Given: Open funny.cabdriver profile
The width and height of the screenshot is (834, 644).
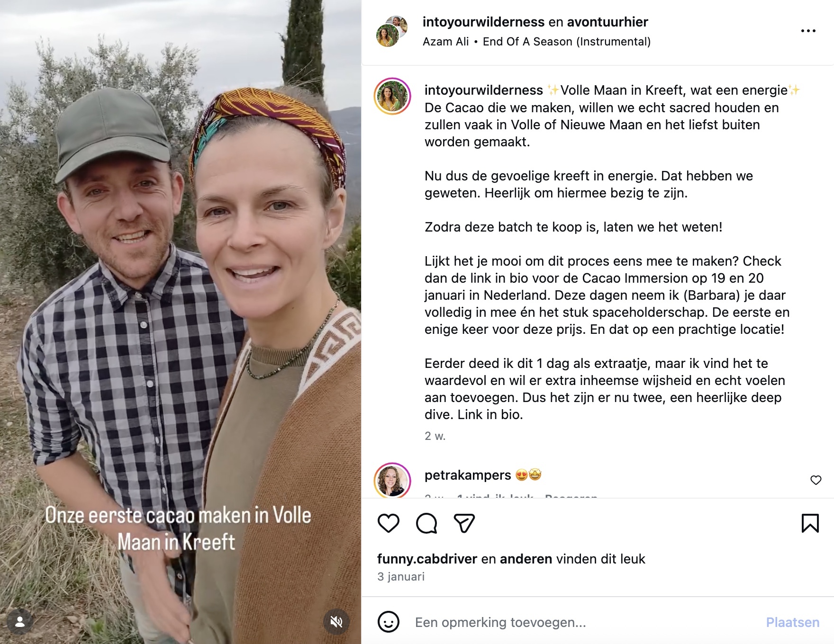Looking at the screenshot, I should [x=427, y=559].
